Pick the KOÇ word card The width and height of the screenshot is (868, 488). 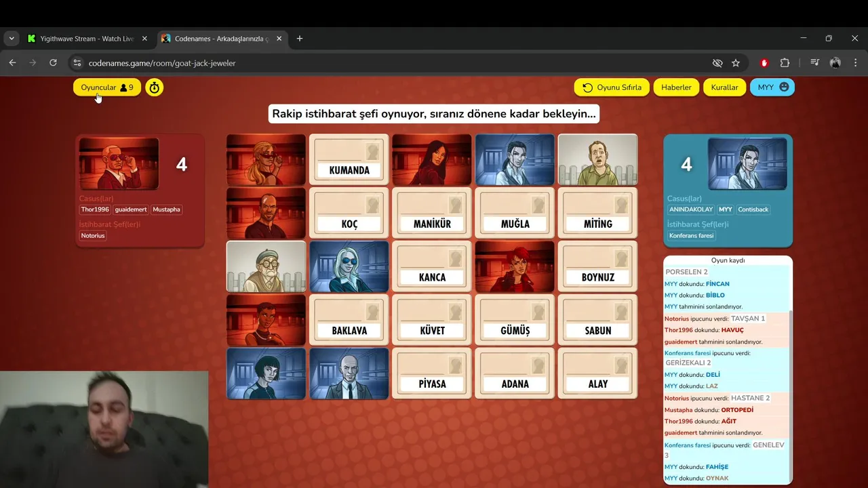(349, 213)
